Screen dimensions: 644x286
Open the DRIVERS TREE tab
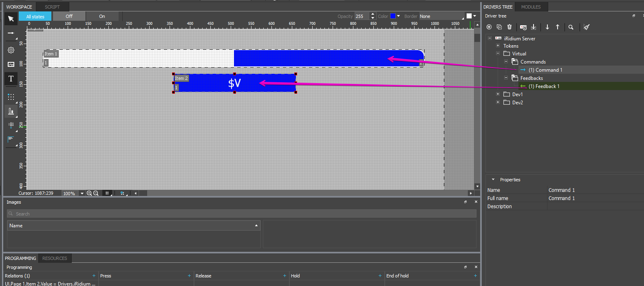498,7
